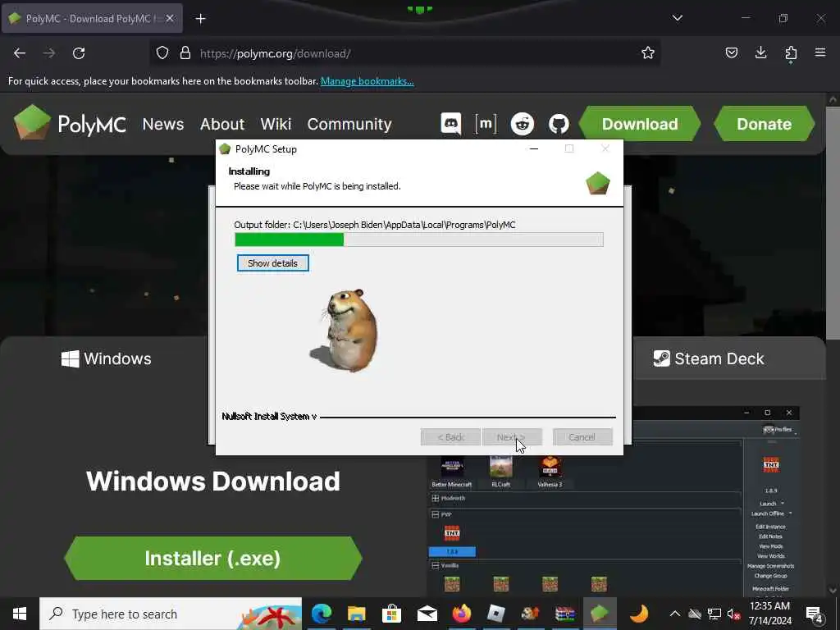Go back to previous page

click(x=20, y=53)
